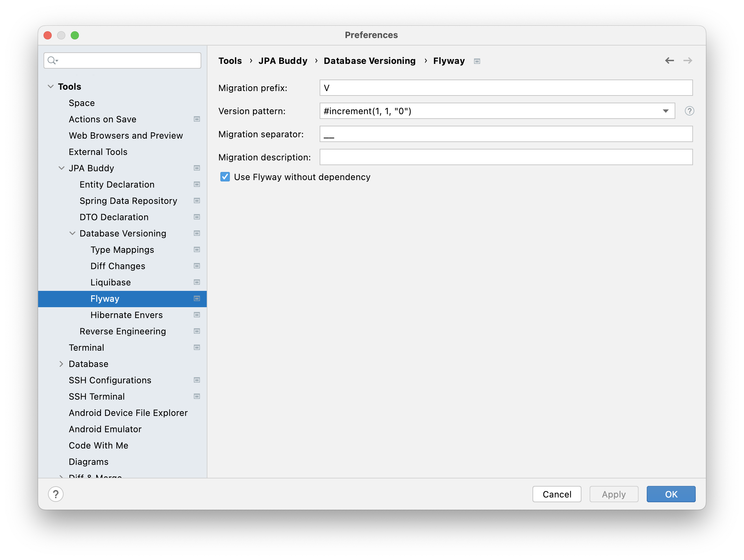The image size is (744, 560).
Task: Select SSH Terminal settings page
Action: pos(122,396)
